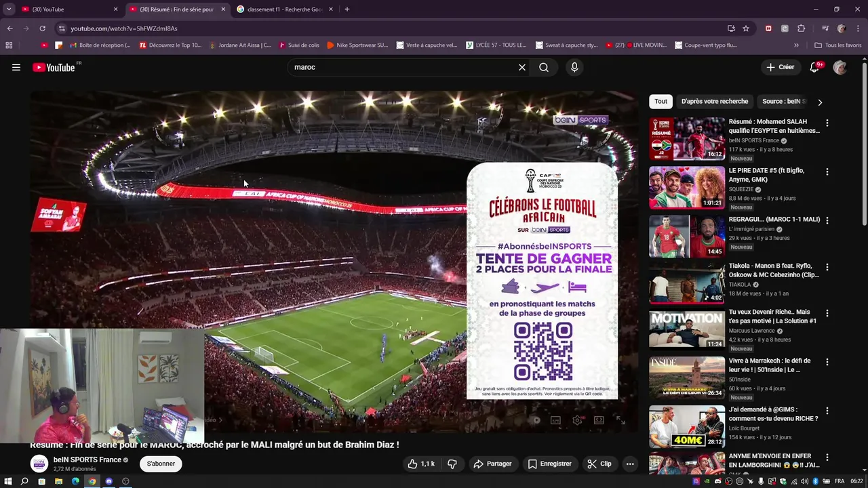
Task: Toggle autoplay switch in player controls
Action: [536, 420]
